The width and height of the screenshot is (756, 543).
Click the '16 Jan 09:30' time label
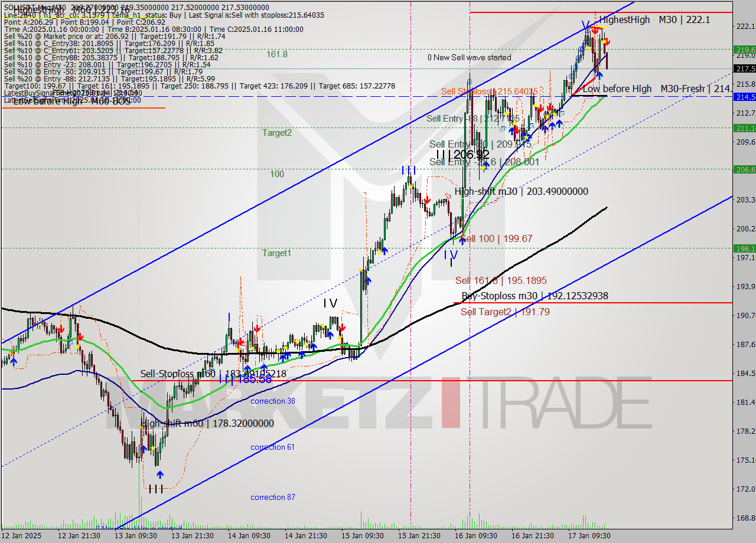[475, 535]
